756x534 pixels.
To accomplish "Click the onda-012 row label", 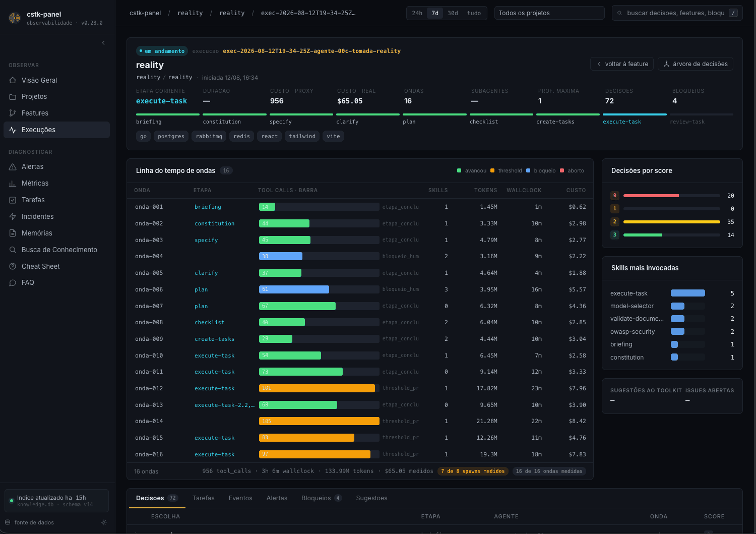I will click(x=149, y=388).
